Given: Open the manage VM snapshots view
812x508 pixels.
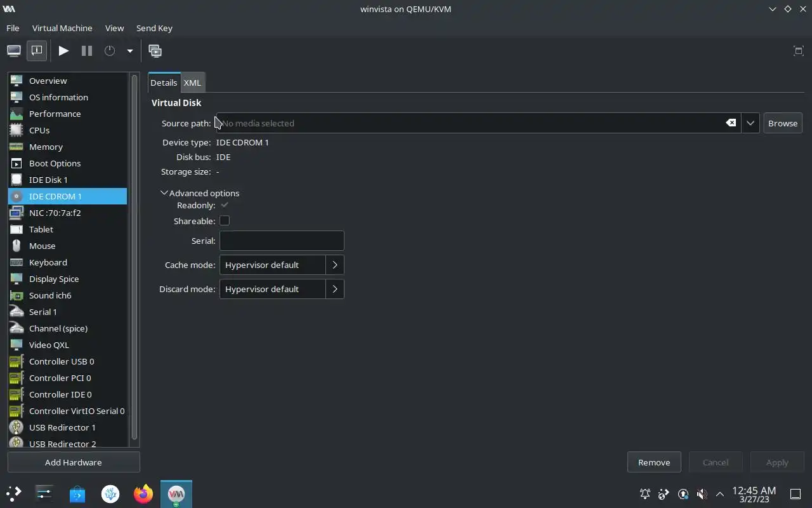Looking at the screenshot, I should (155, 51).
